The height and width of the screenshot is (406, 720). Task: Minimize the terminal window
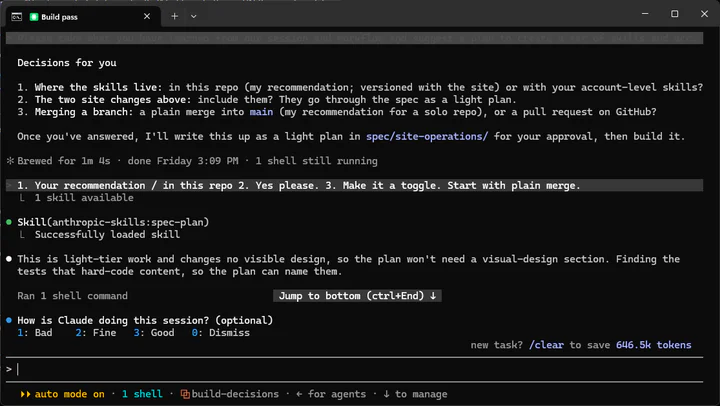click(x=645, y=14)
